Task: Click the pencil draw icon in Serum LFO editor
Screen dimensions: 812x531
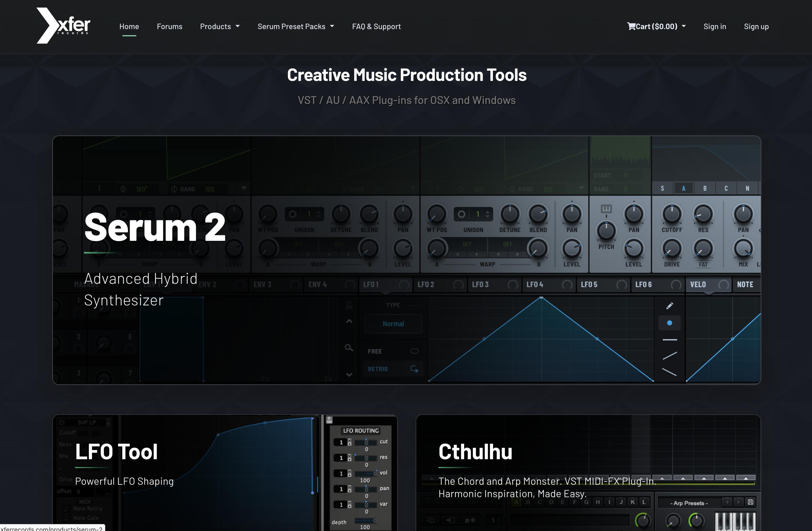Action: 669,306
